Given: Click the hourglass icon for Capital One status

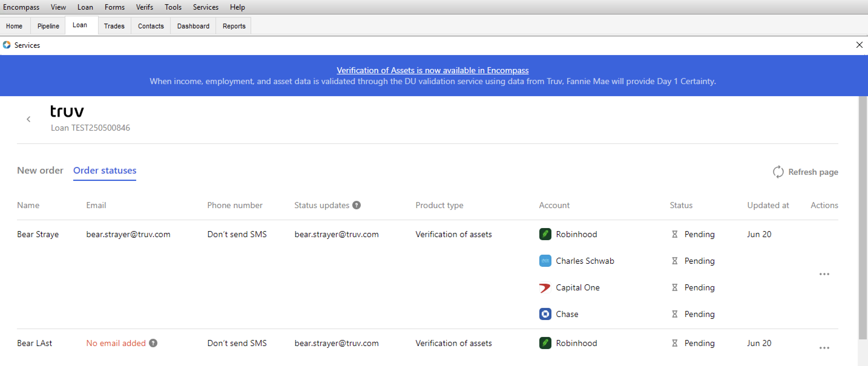Looking at the screenshot, I should point(675,288).
